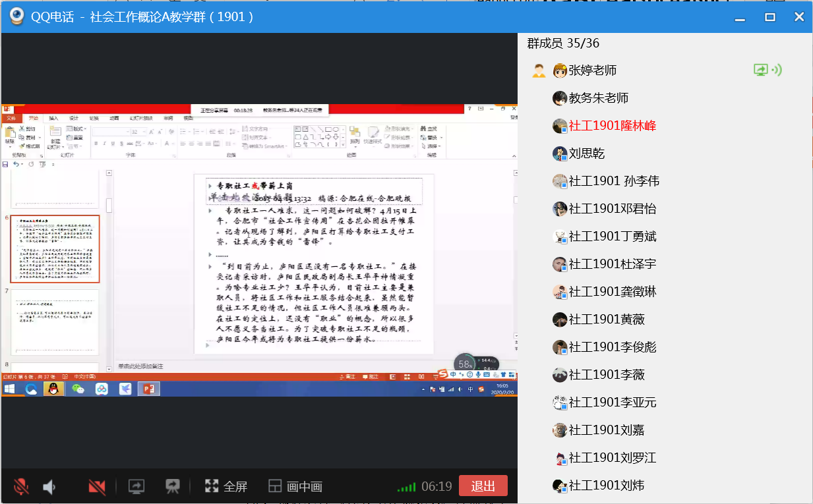Click 张婷老师's avatar in the member list
The width and height of the screenshot is (813, 504).
(x=560, y=70)
